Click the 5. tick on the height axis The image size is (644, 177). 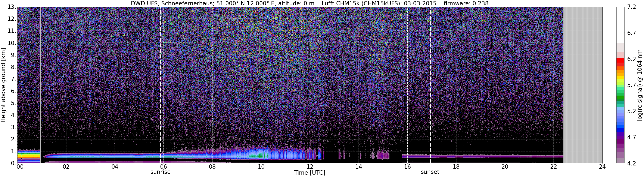pyautogui.click(x=13, y=103)
